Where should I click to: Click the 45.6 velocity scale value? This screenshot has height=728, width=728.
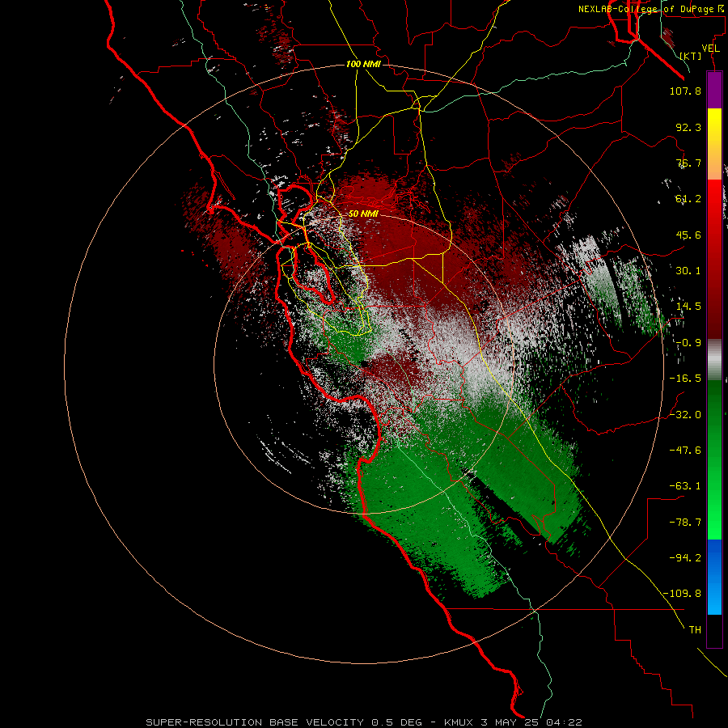click(688, 235)
